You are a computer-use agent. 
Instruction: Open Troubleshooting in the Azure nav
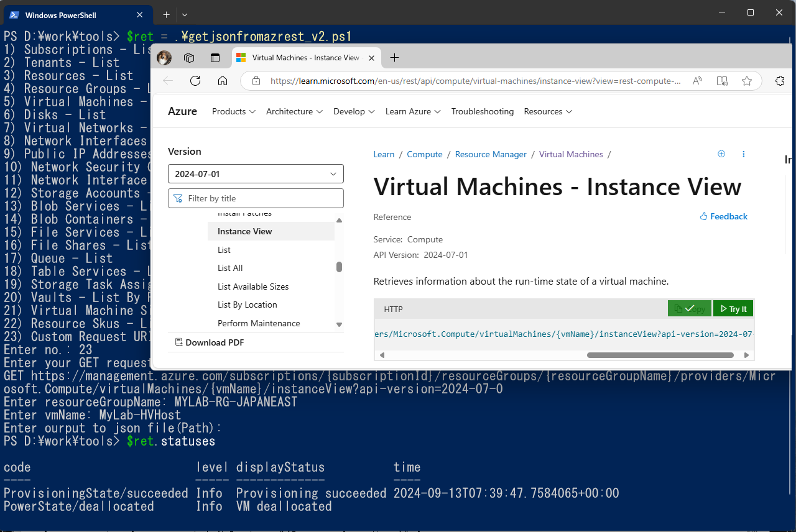(482, 111)
